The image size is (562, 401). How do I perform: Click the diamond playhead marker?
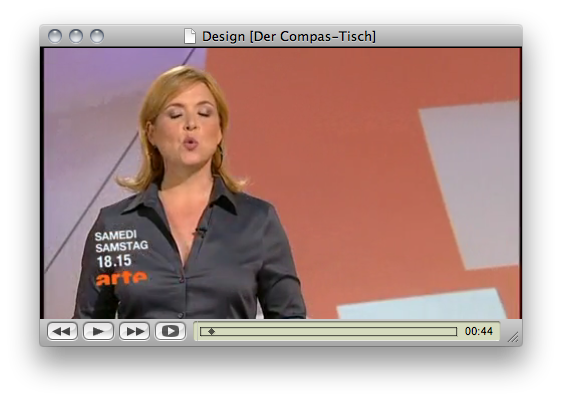[211, 331]
